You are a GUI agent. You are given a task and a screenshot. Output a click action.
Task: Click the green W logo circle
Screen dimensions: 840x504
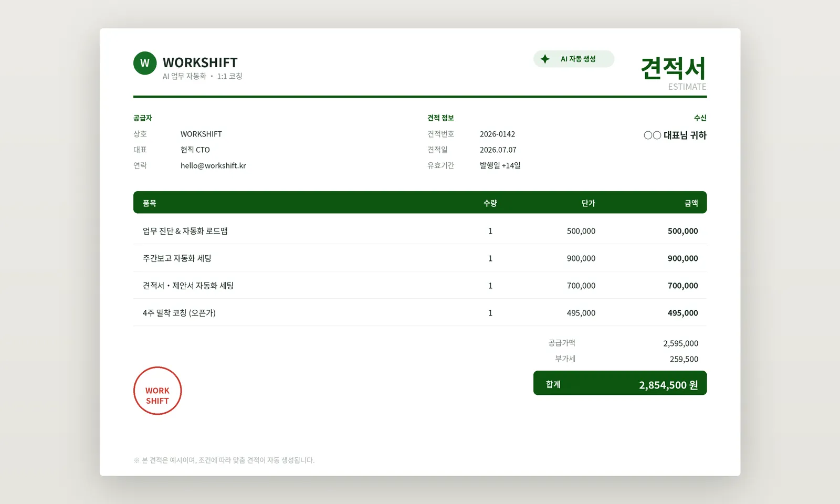[145, 63]
